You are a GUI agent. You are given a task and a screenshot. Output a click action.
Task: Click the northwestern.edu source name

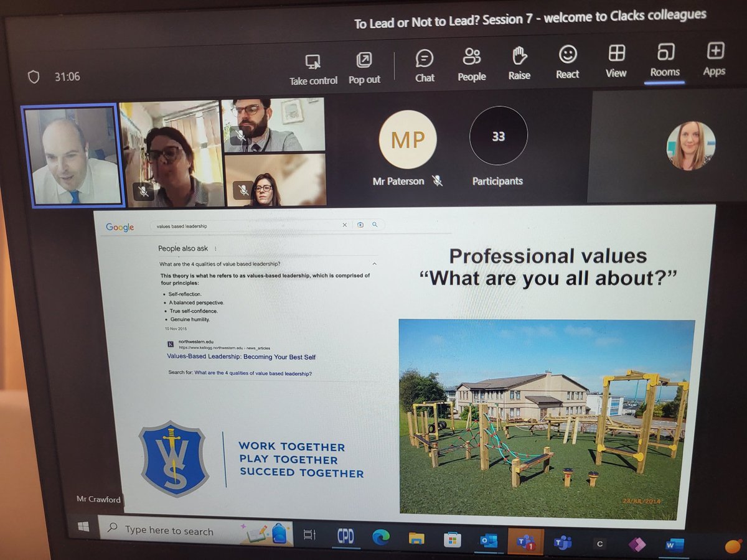pyautogui.click(x=195, y=342)
